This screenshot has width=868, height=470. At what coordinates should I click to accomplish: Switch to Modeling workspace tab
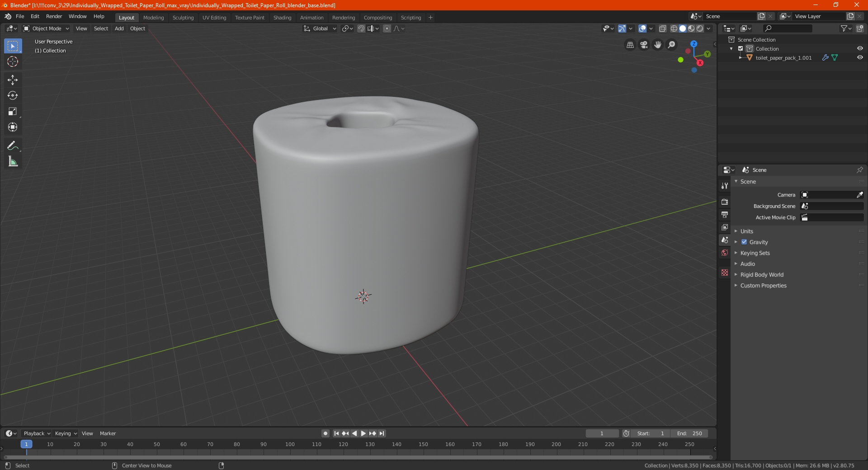pyautogui.click(x=153, y=18)
